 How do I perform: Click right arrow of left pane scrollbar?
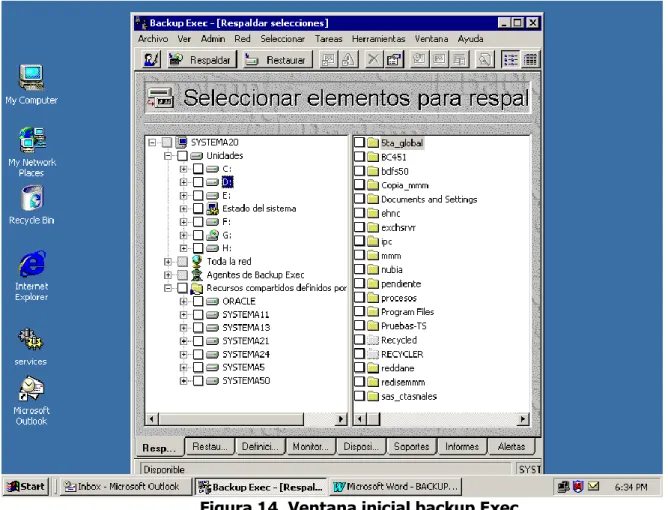pyautogui.click(x=341, y=419)
